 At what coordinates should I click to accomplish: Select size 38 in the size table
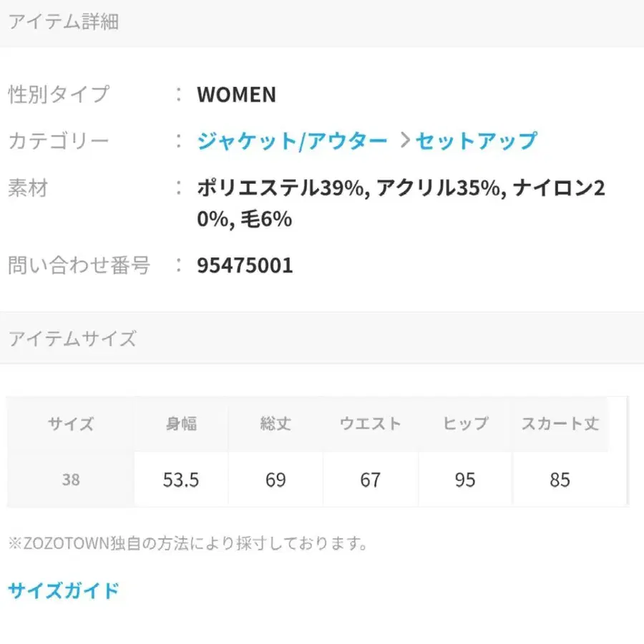pos(69,479)
